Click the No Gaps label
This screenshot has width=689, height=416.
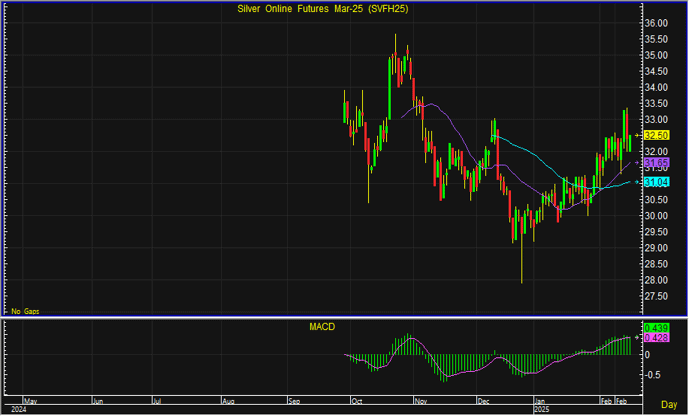[24, 312]
